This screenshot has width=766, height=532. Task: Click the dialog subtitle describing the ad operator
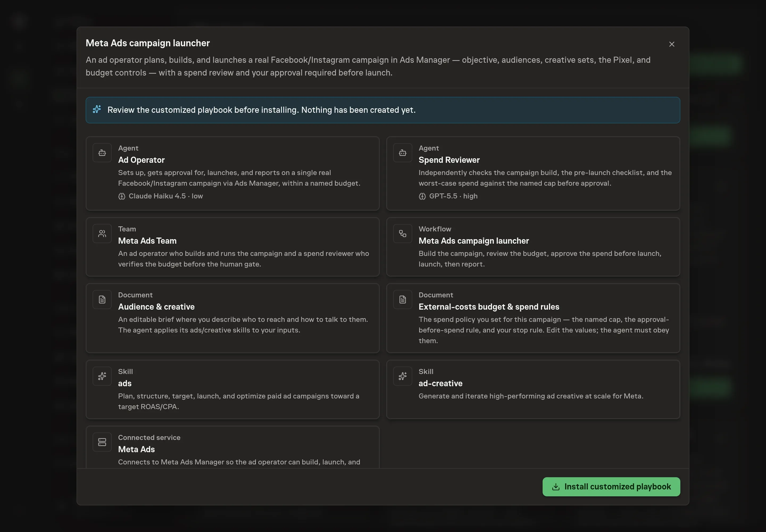[x=368, y=66]
